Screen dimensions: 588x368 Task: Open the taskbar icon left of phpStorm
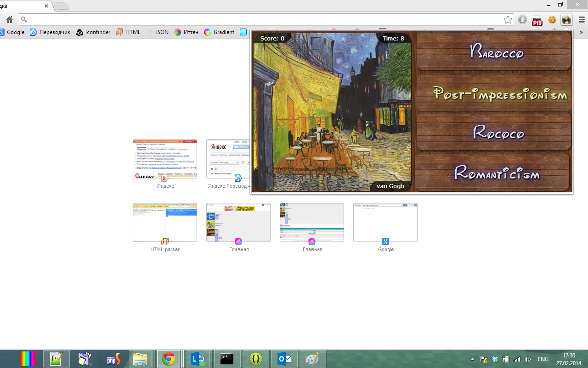(85, 359)
